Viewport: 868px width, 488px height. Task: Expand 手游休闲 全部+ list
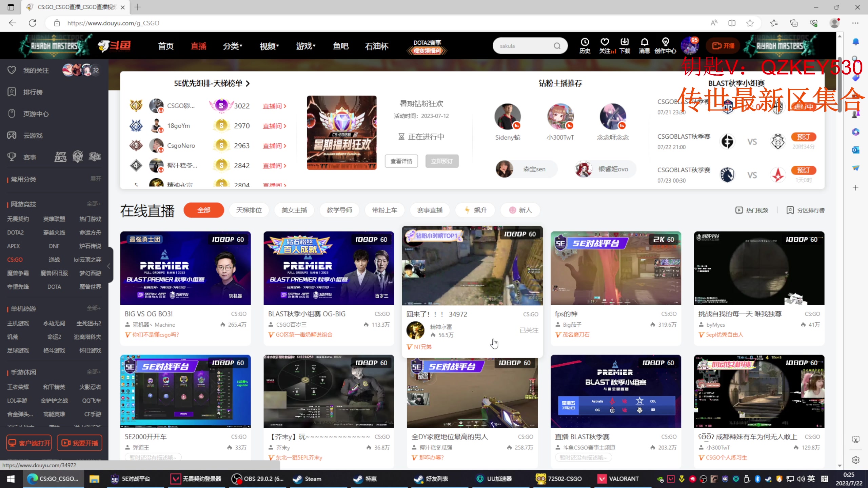pos(94,372)
